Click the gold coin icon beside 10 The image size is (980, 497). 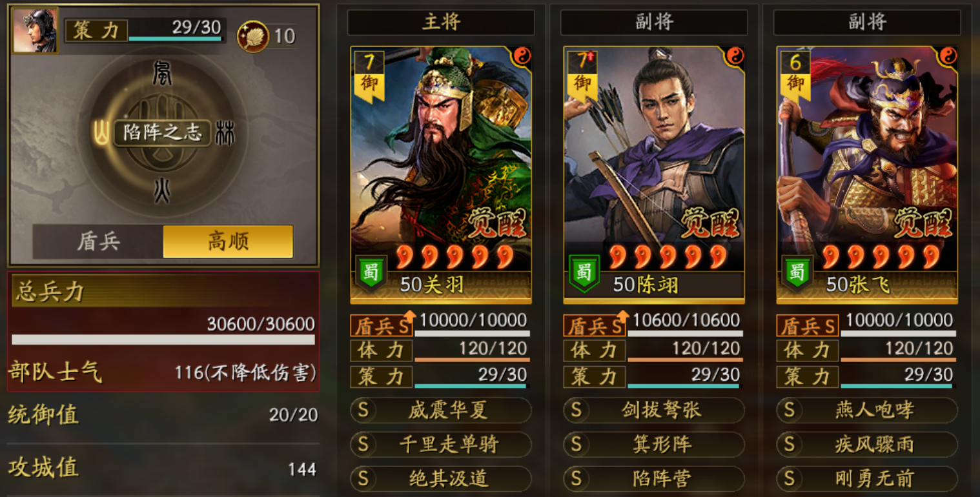[x=253, y=36]
